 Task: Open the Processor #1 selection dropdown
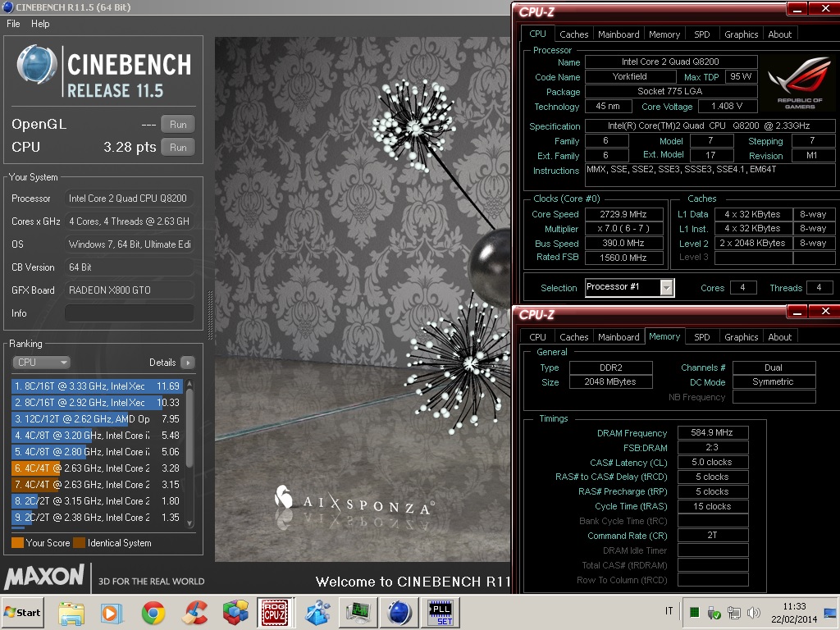666,288
